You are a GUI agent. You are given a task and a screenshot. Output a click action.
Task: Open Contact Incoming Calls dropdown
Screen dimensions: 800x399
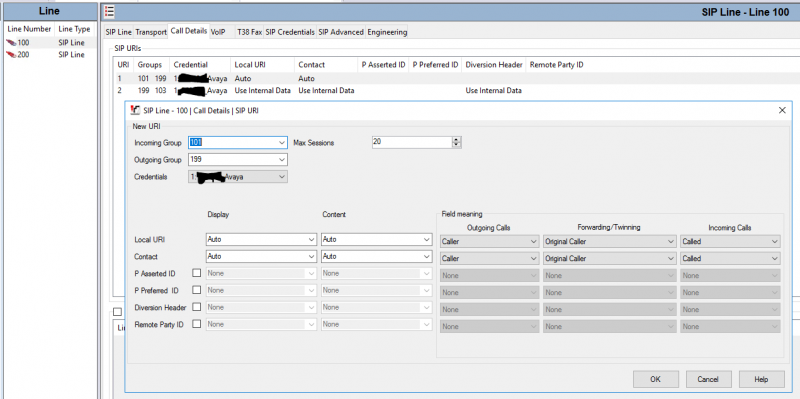(x=731, y=259)
